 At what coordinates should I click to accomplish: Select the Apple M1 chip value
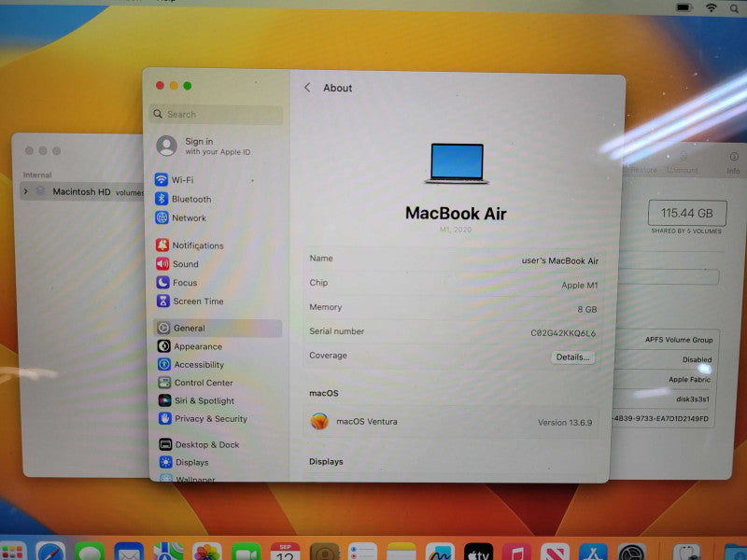coord(579,285)
